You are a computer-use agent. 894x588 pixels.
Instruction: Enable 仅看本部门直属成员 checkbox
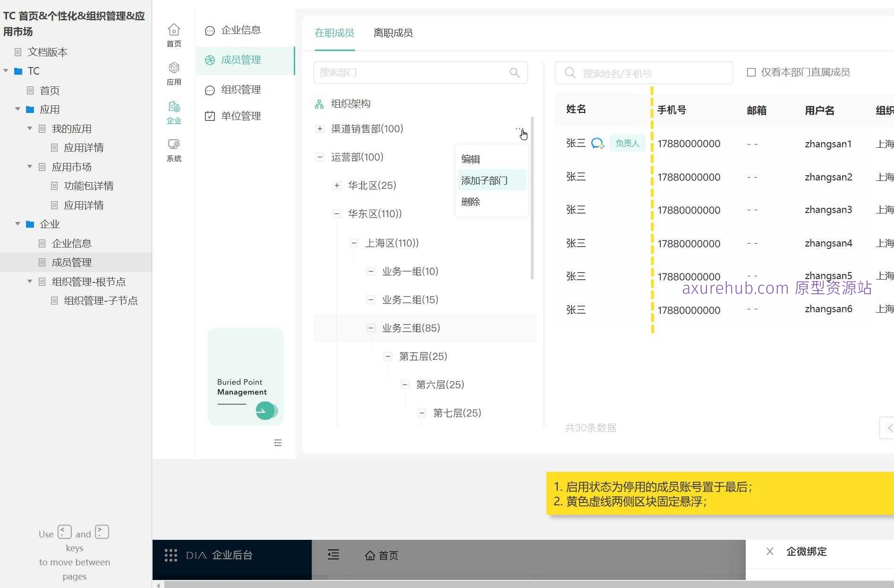pyautogui.click(x=751, y=72)
